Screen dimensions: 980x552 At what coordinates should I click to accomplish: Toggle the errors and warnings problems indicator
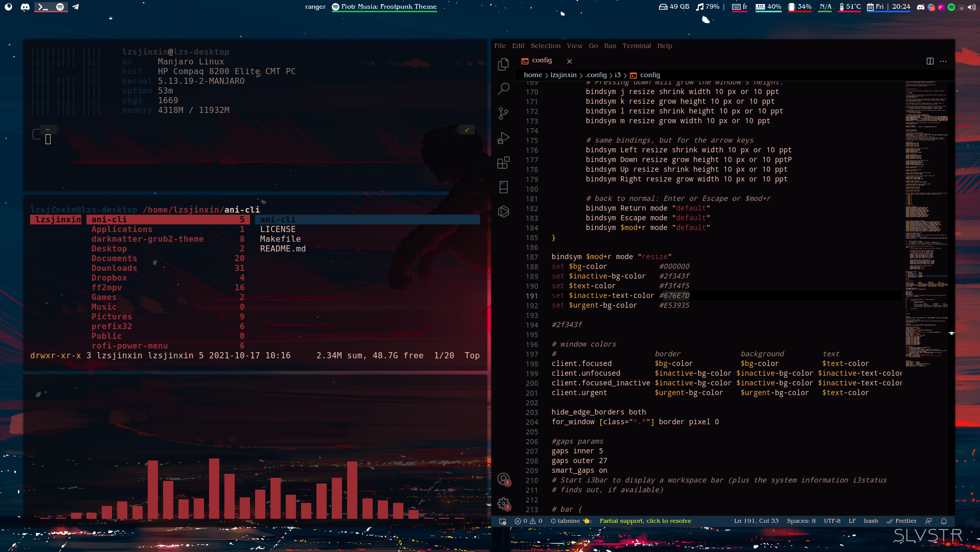tap(529, 521)
